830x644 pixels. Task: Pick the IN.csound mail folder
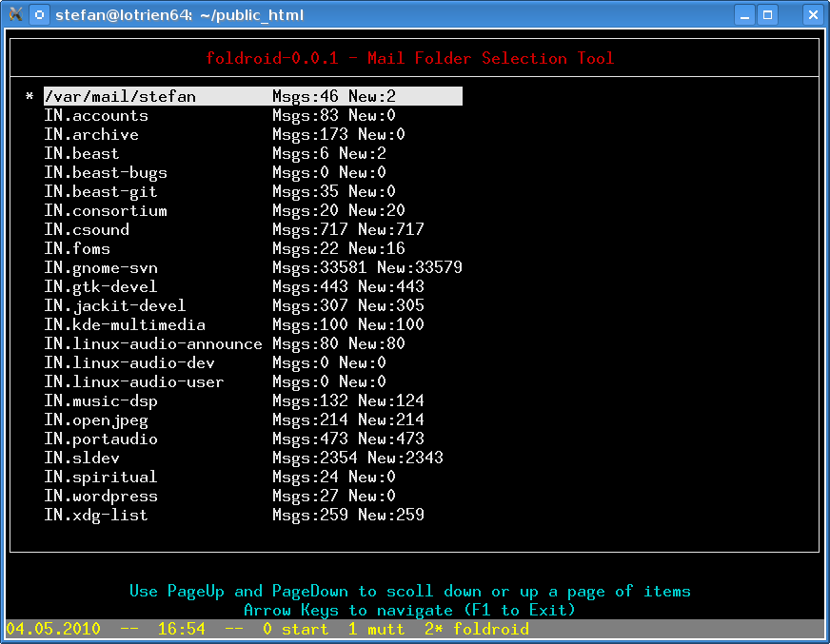[87, 229]
